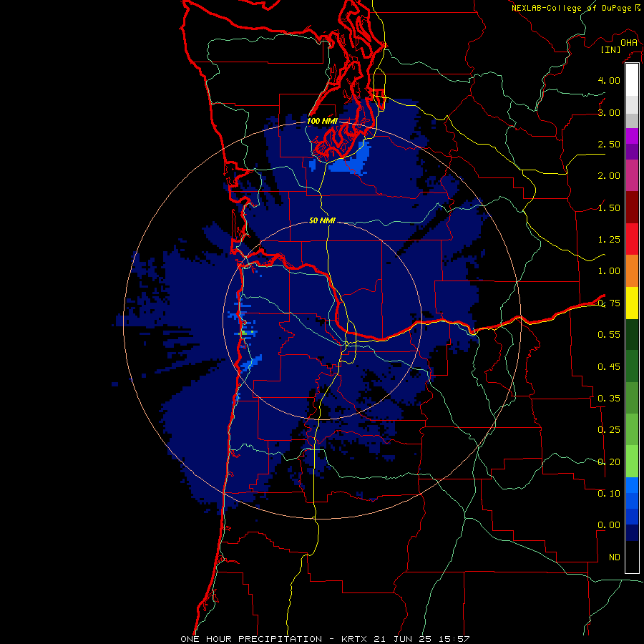The height and width of the screenshot is (644, 644).
Task: Click the "2.00" legend value
Action: [x=609, y=176]
